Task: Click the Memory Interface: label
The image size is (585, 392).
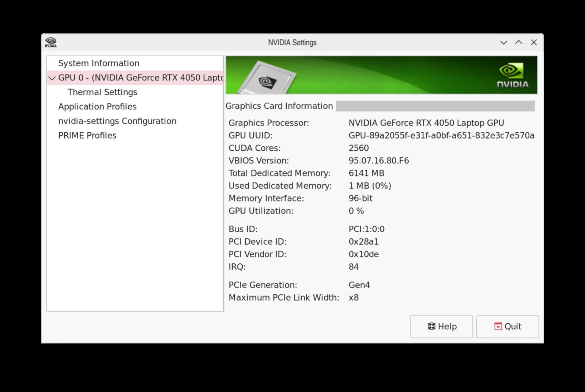Action: 266,198
